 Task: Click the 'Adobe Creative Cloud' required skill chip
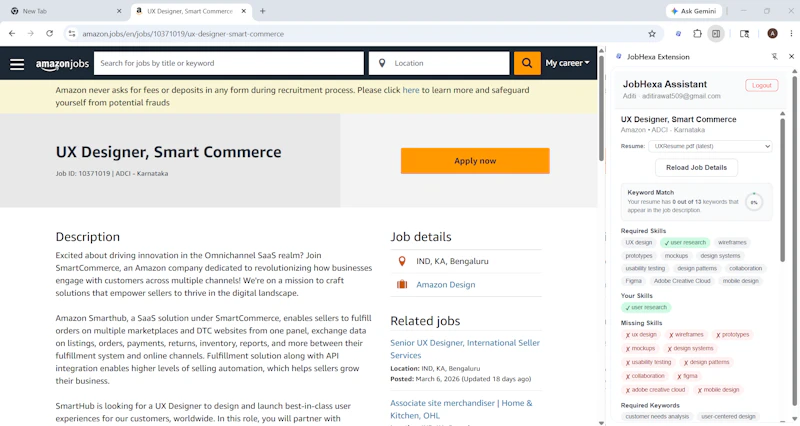point(682,281)
